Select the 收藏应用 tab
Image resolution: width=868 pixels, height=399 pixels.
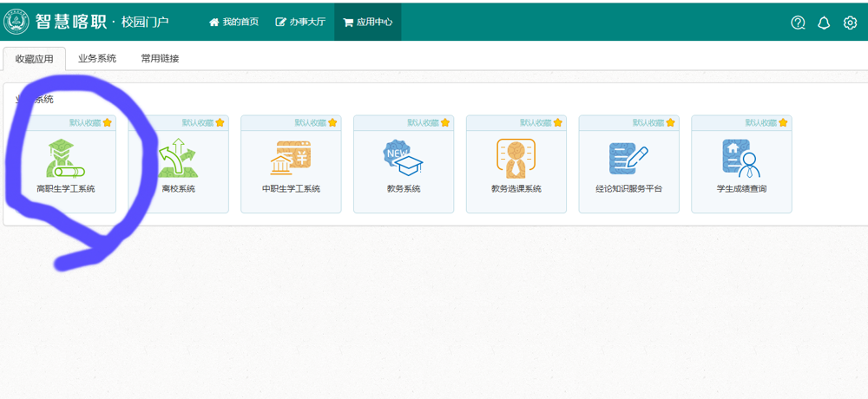[35, 59]
